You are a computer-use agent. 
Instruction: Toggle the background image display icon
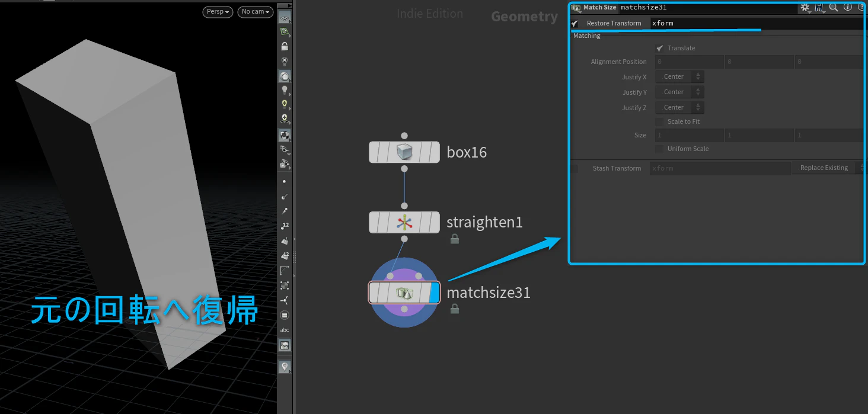tap(285, 345)
